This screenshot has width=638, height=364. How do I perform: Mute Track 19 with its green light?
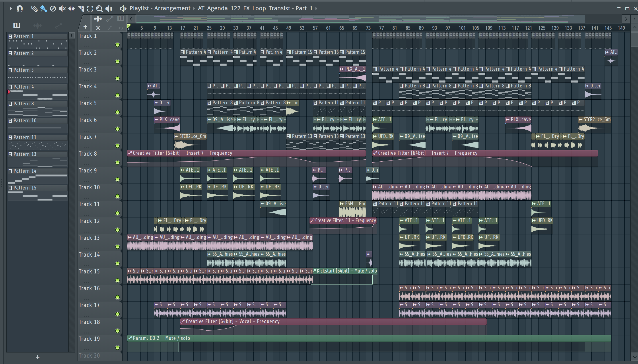(x=117, y=348)
